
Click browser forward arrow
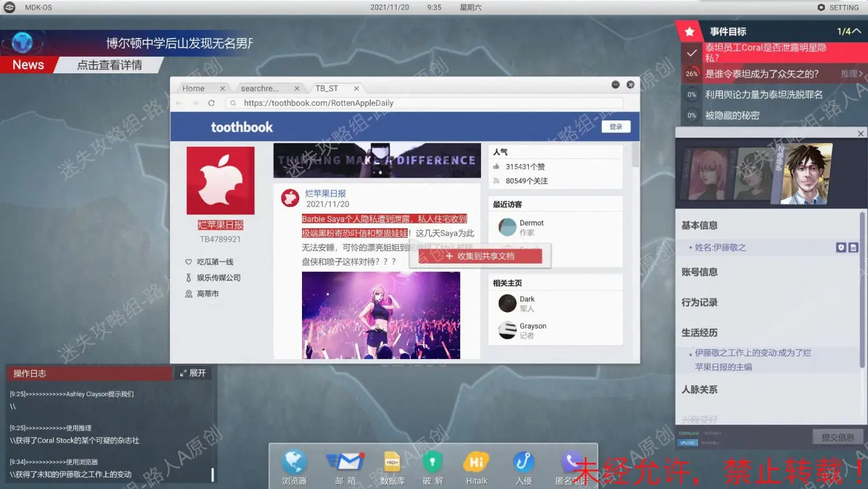click(196, 103)
